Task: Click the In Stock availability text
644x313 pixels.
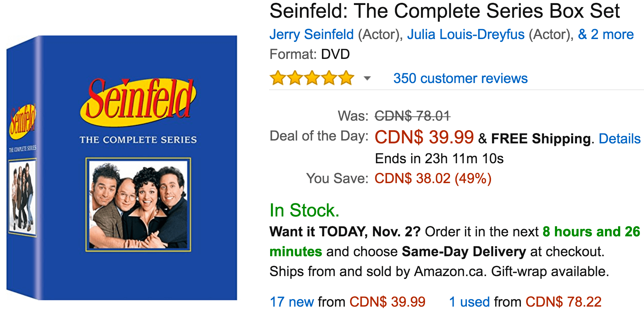Action: 304,210
